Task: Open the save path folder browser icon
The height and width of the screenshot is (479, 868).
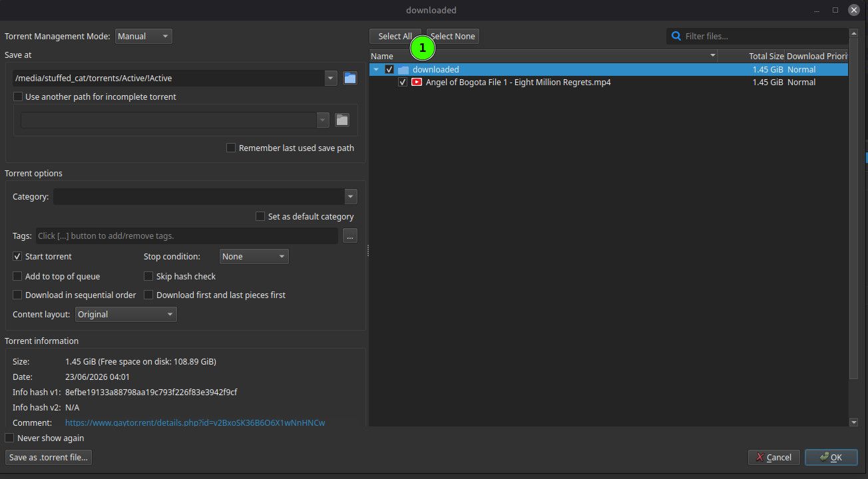Action: tap(350, 79)
